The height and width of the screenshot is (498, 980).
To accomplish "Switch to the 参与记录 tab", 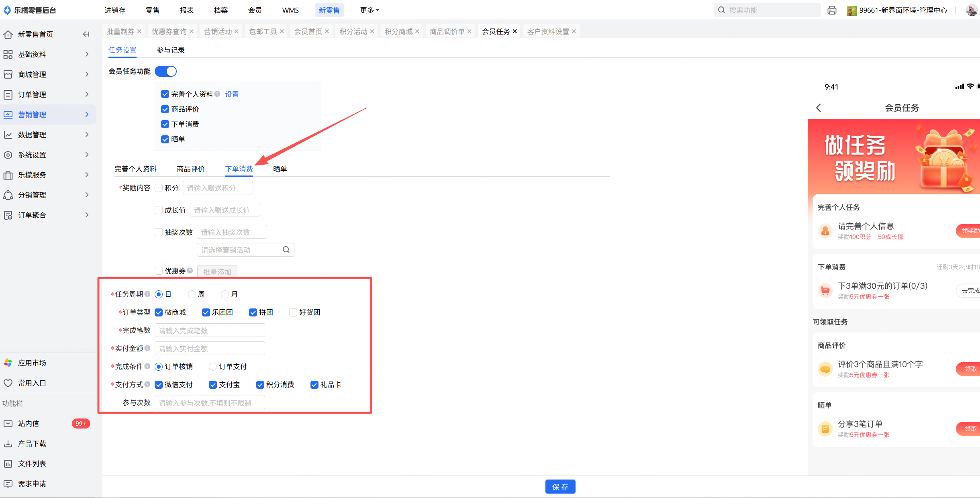I will 171,50.
